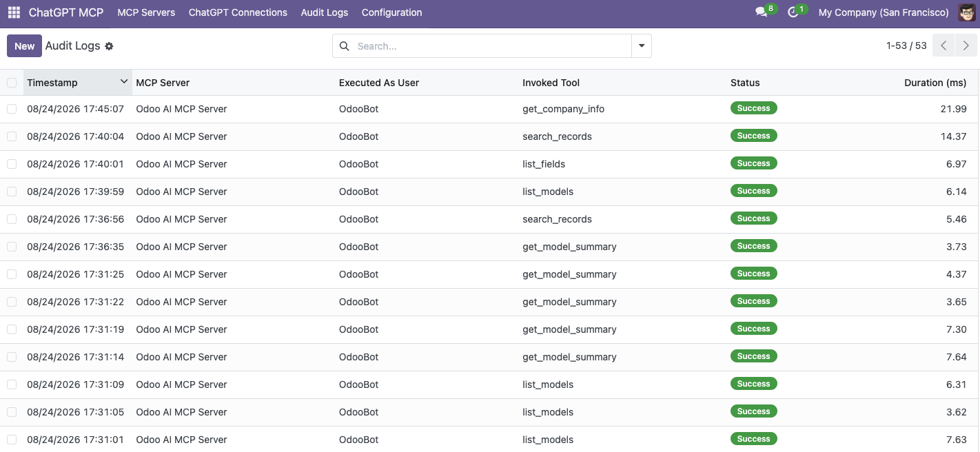Click the 7.64 duration value
The width and height of the screenshot is (980, 452).
click(957, 357)
